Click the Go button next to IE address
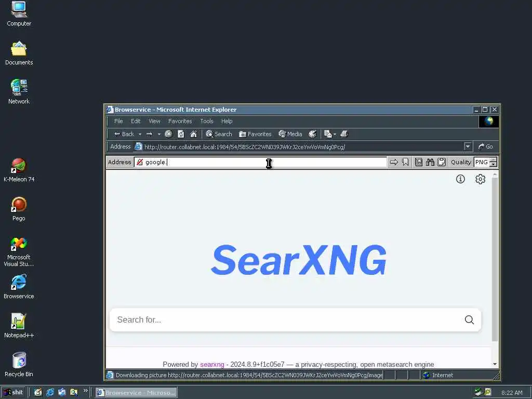532x399 pixels. tap(486, 147)
